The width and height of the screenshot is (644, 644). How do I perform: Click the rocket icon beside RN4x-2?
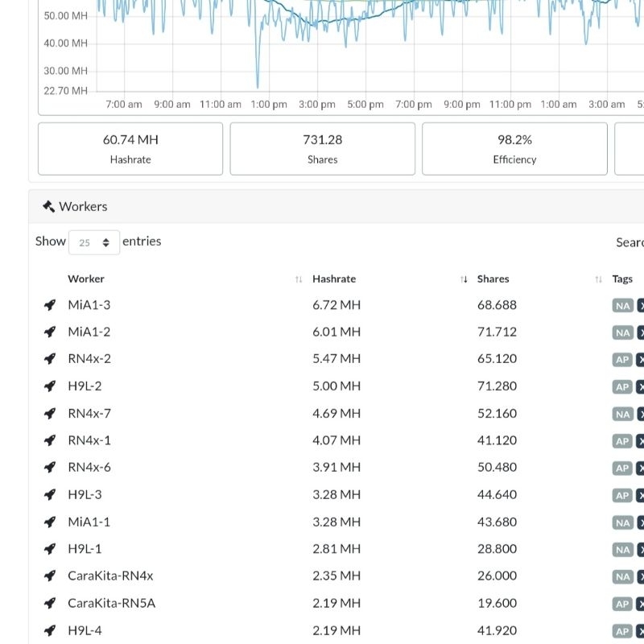pyautogui.click(x=50, y=359)
